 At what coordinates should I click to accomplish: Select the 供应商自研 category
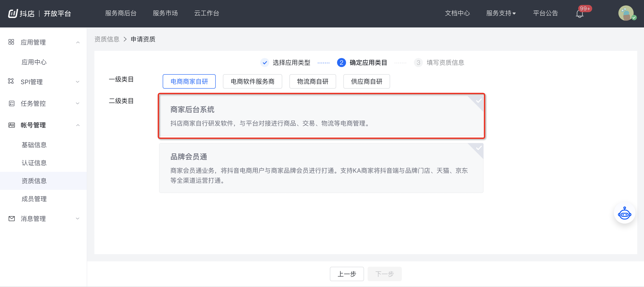(x=366, y=81)
